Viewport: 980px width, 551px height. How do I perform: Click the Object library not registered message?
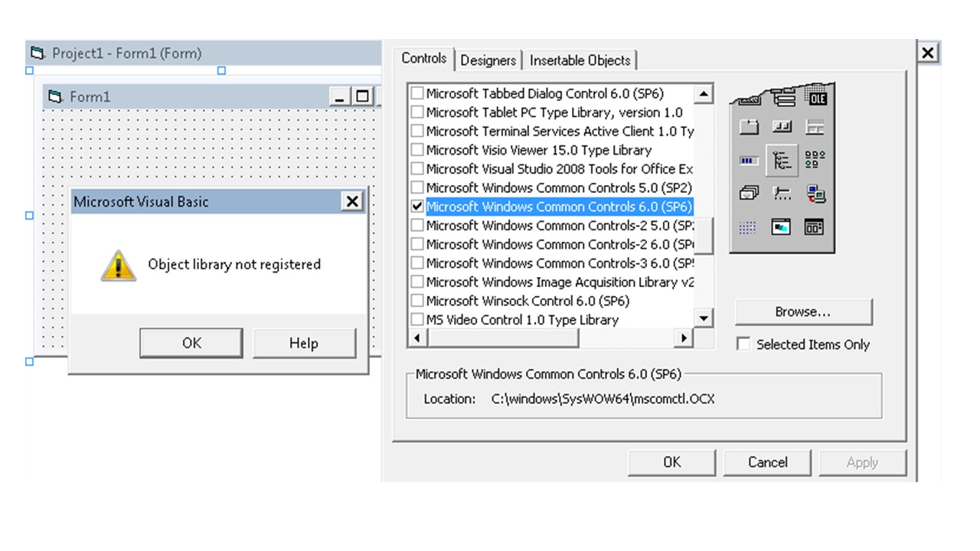[x=234, y=265]
